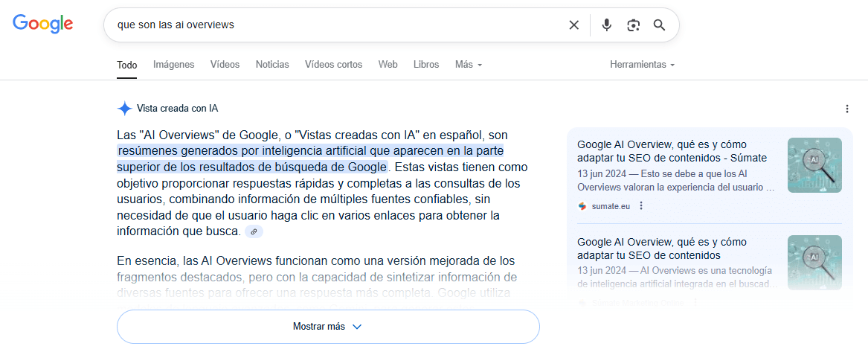868x352 pixels.
Task: Start voice search with the microphone icon
Action: pyautogui.click(x=607, y=25)
